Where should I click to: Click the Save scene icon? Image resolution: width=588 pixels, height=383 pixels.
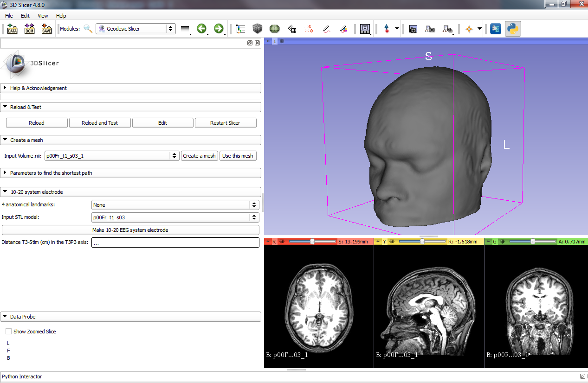46,29
